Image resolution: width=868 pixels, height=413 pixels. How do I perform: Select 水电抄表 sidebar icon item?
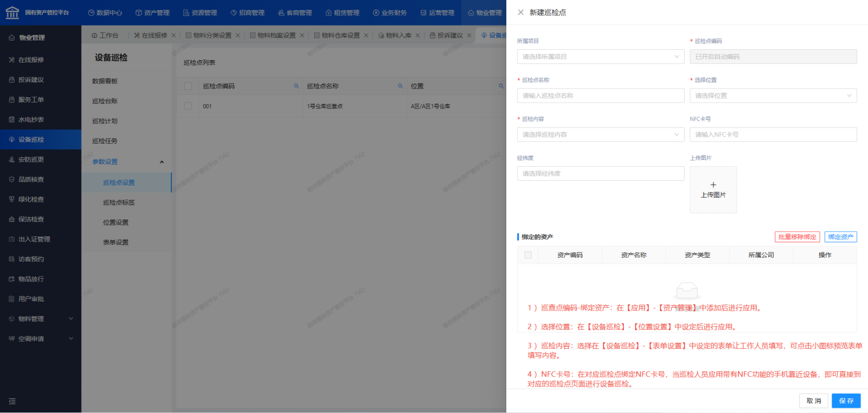coord(41,119)
